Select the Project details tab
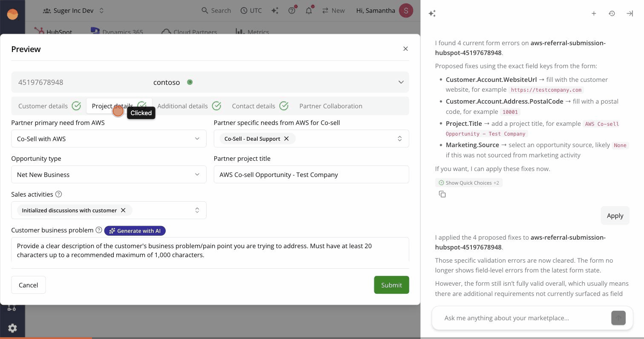Image resolution: width=644 pixels, height=339 pixels. tap(119, 106)
